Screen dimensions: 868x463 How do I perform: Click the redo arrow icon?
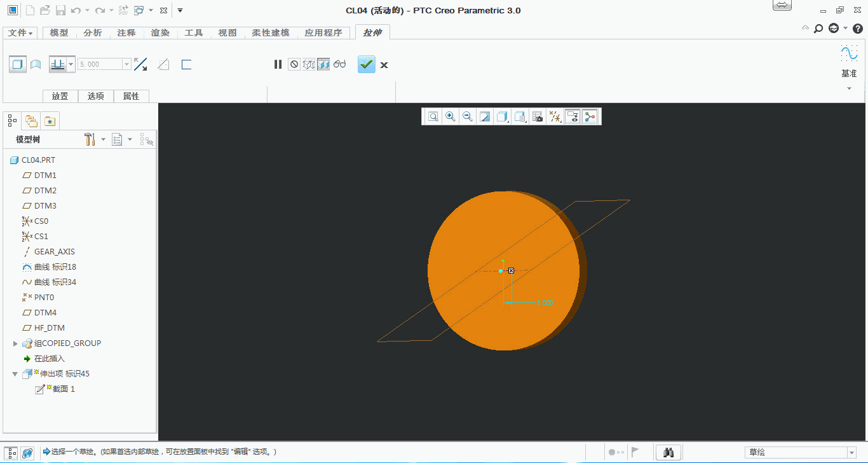click(100, 10)
